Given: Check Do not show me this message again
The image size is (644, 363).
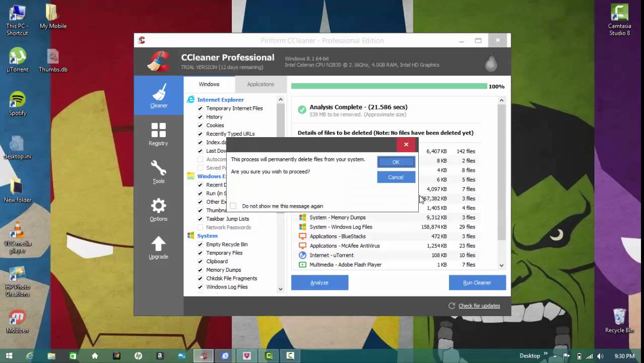Looking at the screenshot, I should pos(233,206).
